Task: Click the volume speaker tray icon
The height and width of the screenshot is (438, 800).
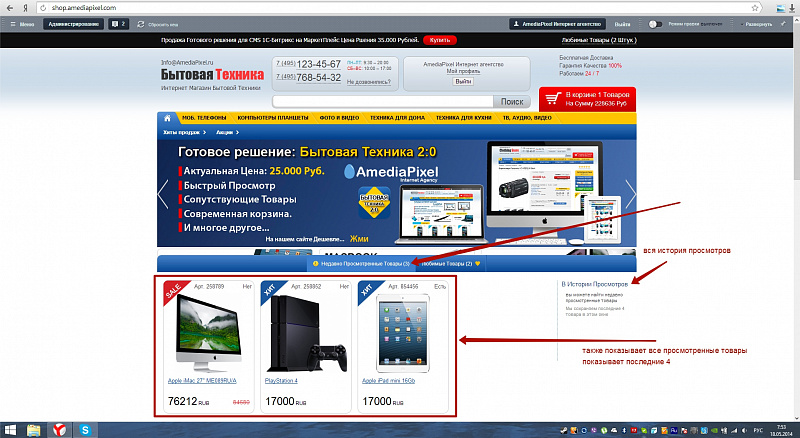Action: (x=744, y=431)
